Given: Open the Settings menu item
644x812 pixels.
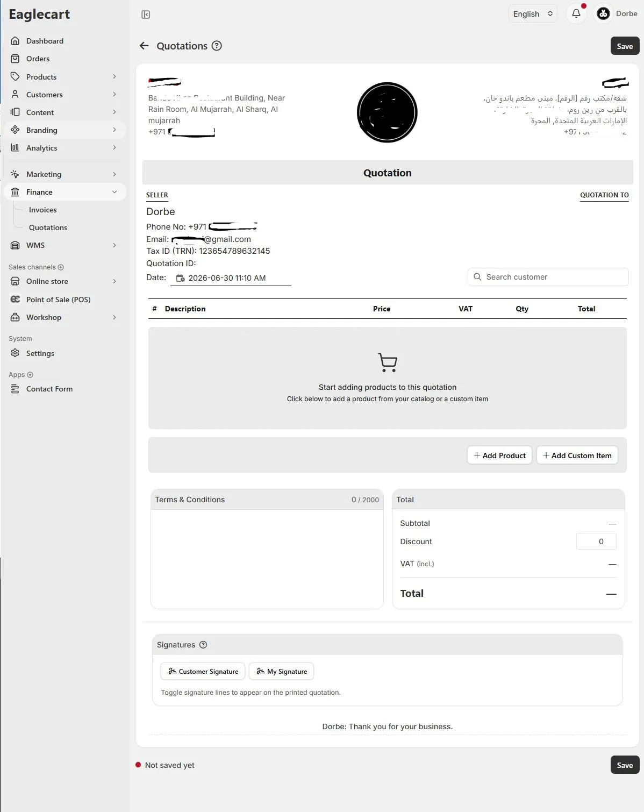Looking at the screenshot, I should (x=65, y=353).
